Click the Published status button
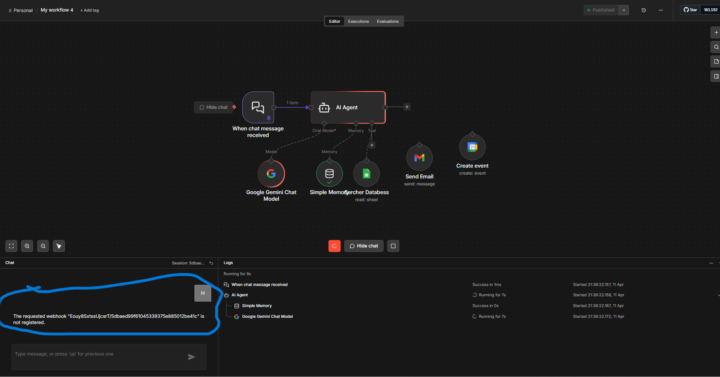The width and height of the screenshot is (720, 377). (601, 10)
